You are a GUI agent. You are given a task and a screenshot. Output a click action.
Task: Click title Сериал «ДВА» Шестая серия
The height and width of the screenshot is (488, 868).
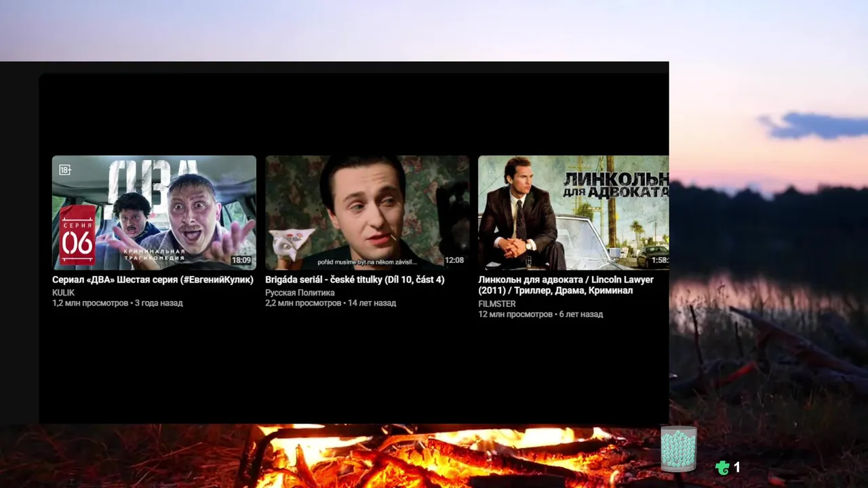153,279
